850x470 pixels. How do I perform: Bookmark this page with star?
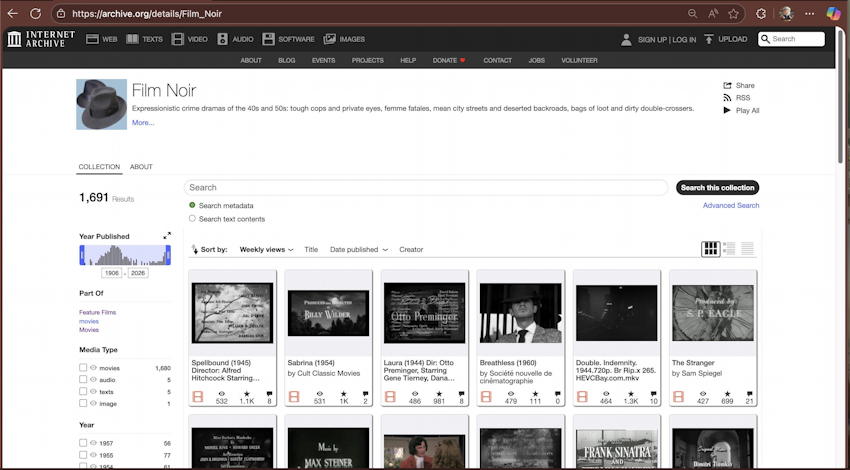tap(733, 14)
